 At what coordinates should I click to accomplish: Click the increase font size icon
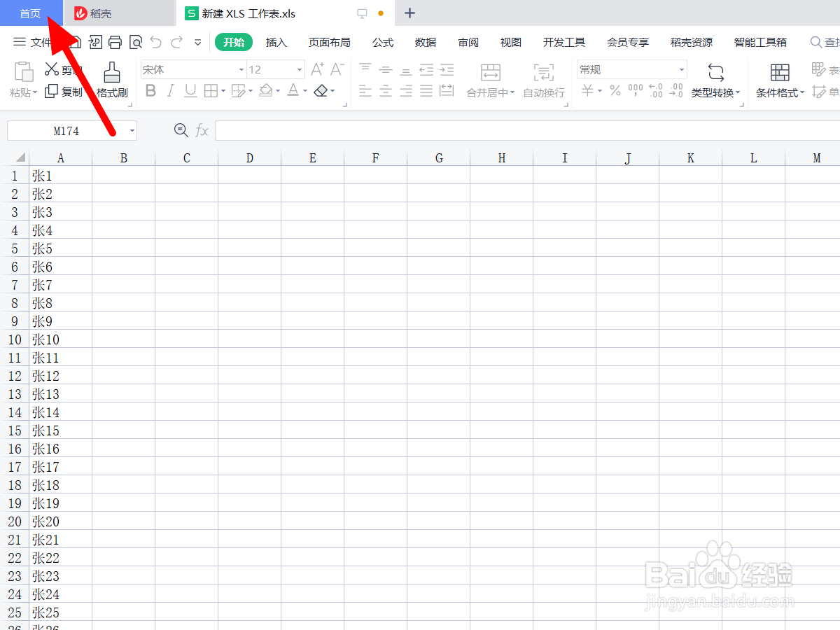[x=316, y=69]
